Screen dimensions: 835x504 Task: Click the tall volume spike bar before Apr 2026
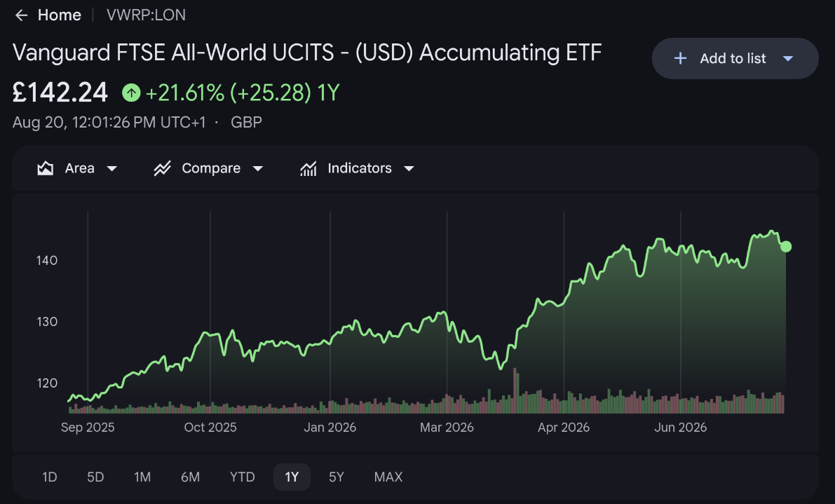515,390
